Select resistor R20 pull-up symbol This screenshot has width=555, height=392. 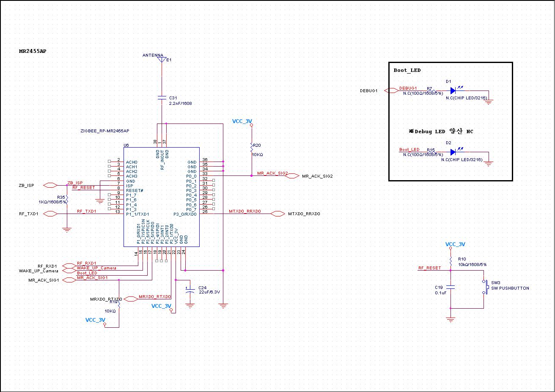coord(252,148)
